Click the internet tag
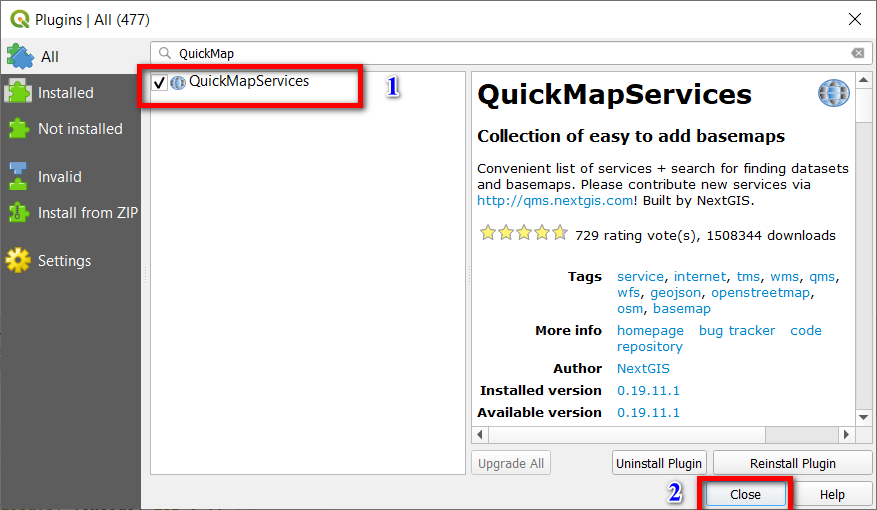Viewport: 877px width, 510px height. click(x=700, y=277)
